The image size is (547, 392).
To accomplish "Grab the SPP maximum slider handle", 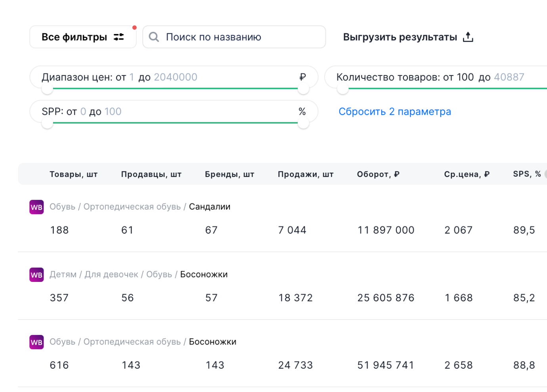I will 304,124.
